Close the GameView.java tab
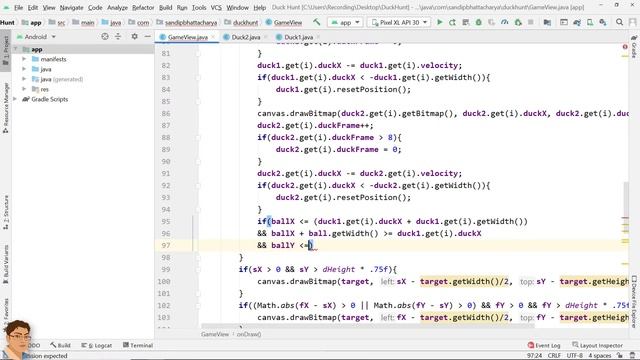The width and height of the screenshot is (640, 360). pyautogui.click(x=213, y=37)
